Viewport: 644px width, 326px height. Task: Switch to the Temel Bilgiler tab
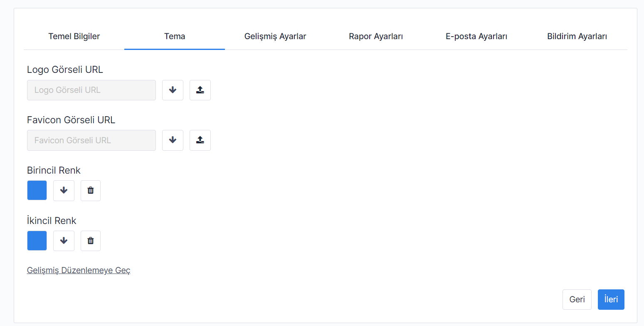[x=74, y=37]
